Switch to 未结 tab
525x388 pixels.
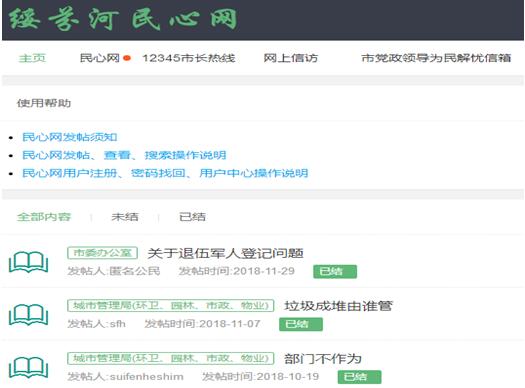click(x=125, y=217)
